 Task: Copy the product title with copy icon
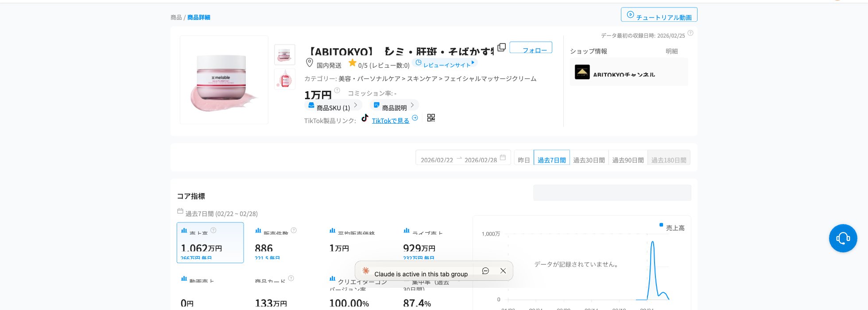(501, 47)
